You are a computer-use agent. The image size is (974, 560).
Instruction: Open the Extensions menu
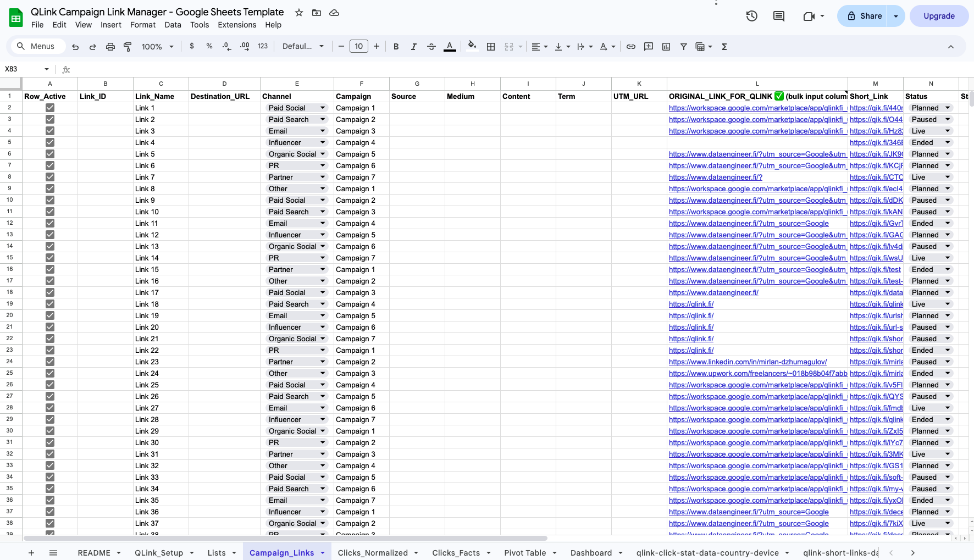pos(236,25)
